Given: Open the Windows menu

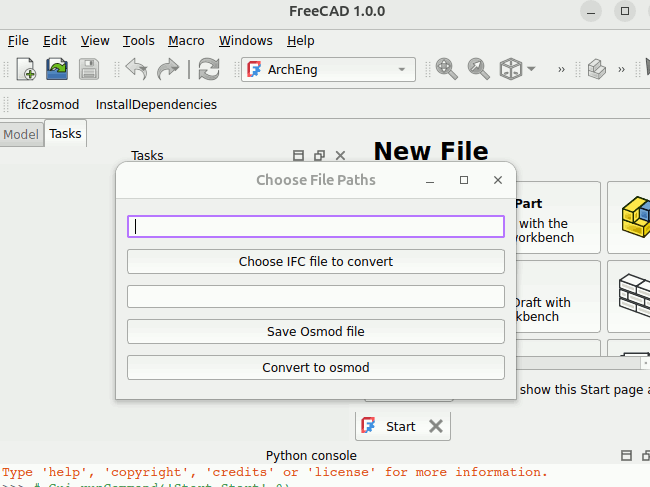Looking at the screenshot, I should (245, 41).
